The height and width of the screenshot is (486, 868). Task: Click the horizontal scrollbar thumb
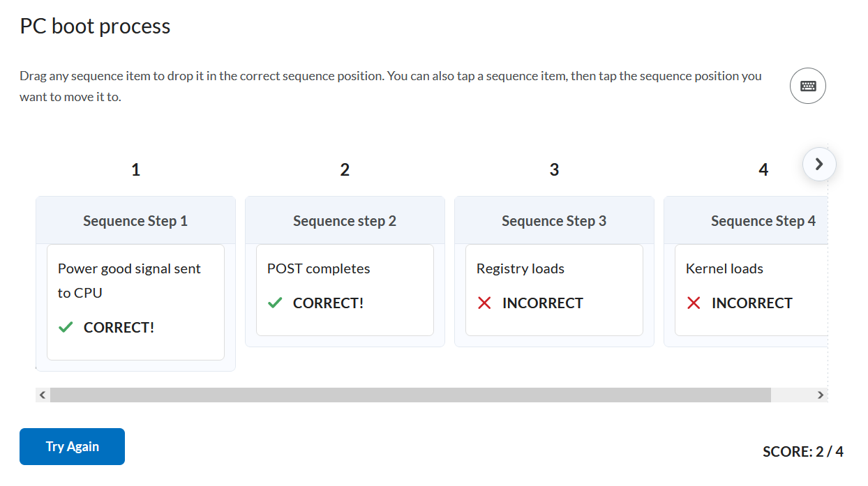[x=410, y=395]
